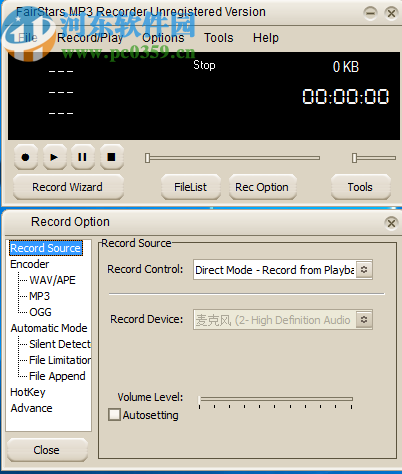Open File Limitation settings
The width and height of the screenshot is (402, 474).
(60, 360)
